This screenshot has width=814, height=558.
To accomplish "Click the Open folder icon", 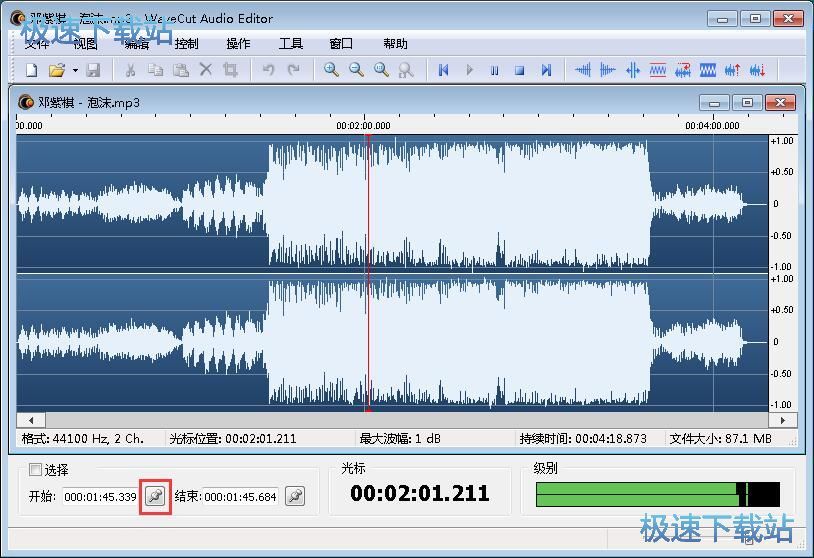I will pos(57,70).
